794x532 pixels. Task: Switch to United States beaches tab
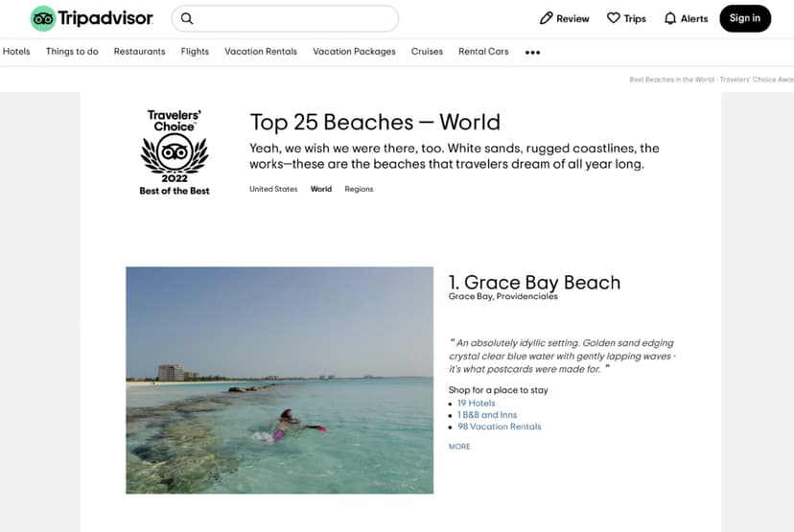[273, 189]
